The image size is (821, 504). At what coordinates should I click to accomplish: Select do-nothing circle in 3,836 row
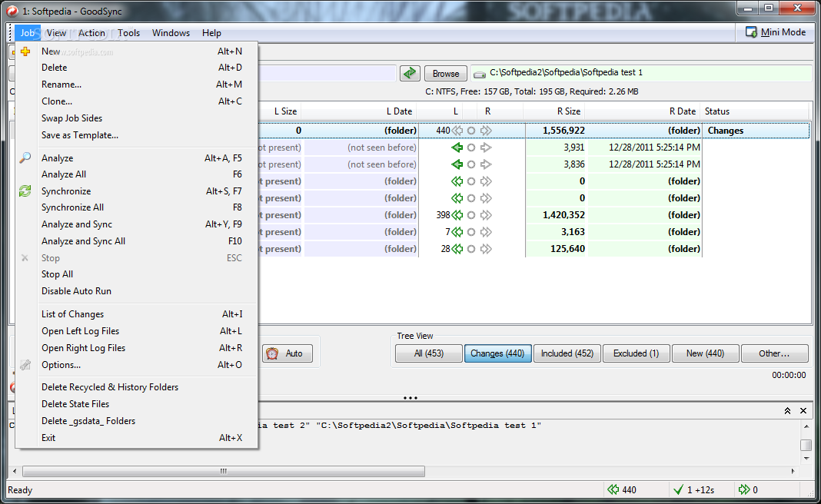(471, 164)
